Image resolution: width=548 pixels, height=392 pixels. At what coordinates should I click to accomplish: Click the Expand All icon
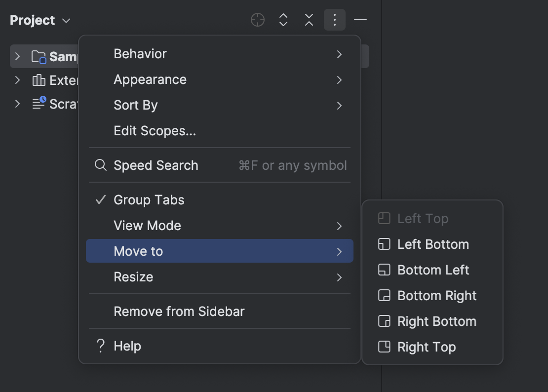[x=283, y=20]
